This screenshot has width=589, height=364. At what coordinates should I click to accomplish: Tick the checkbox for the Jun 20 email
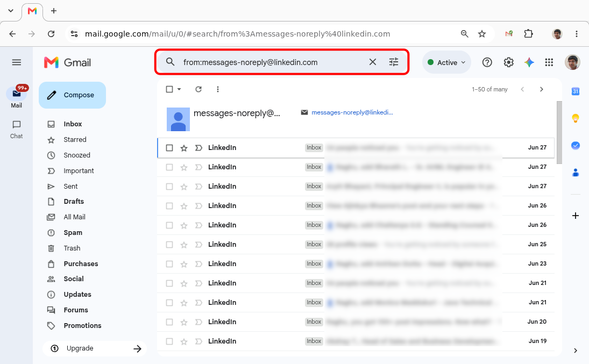click(169, 322)
